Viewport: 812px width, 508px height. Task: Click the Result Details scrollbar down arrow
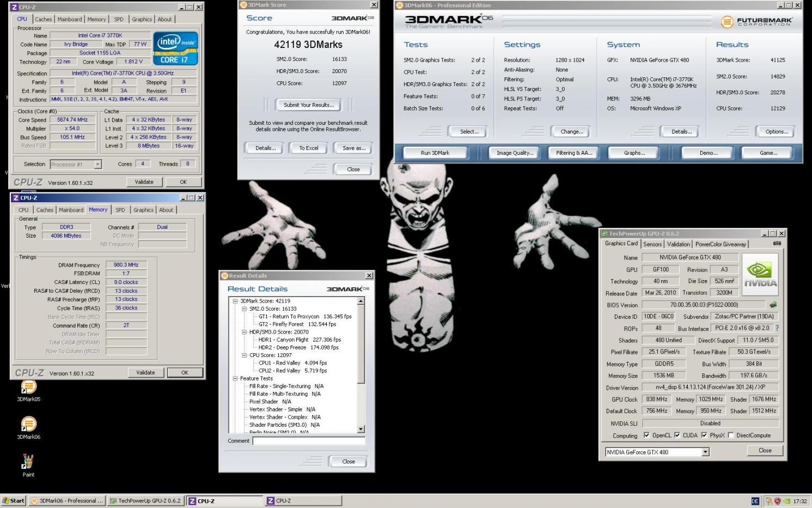361,430
